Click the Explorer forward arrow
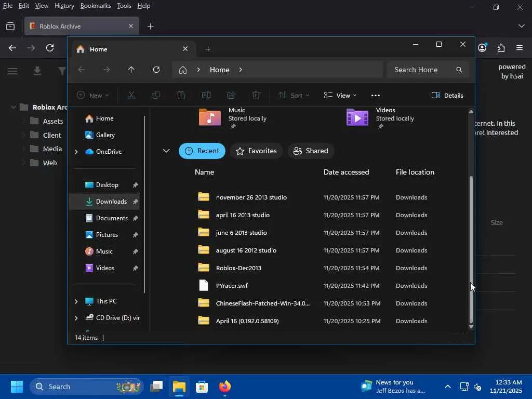This screenshot has height=399, width=532. click(x=107, y=70)
